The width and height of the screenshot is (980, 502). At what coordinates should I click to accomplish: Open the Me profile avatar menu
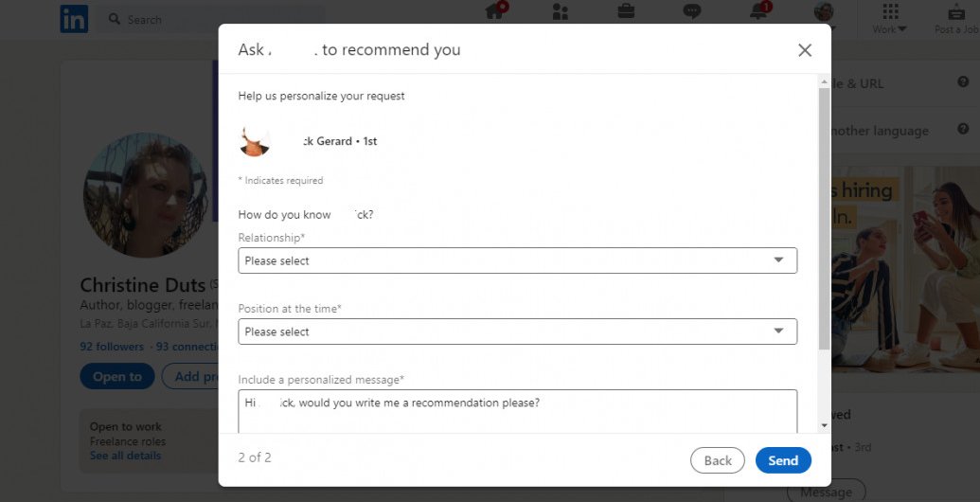[824, 11]
